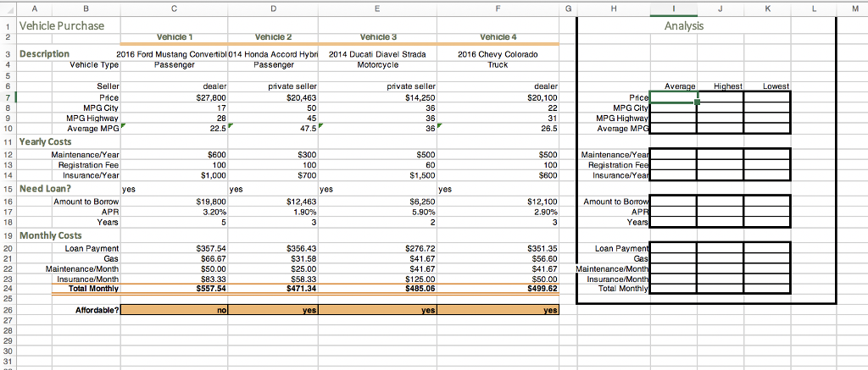Image resolution: width=868 pixels, height=370 pixels.
Task: Select the 3.20% APR cell
Action: click(x=175, y=212)
